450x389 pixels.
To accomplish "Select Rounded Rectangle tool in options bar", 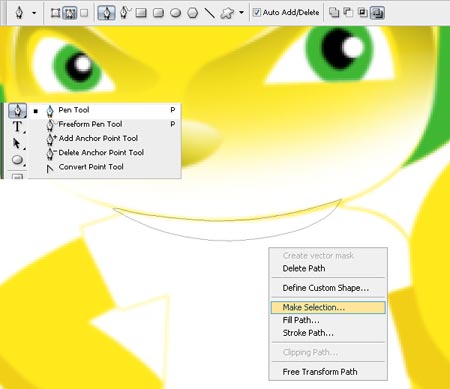I will coord(158,13).
